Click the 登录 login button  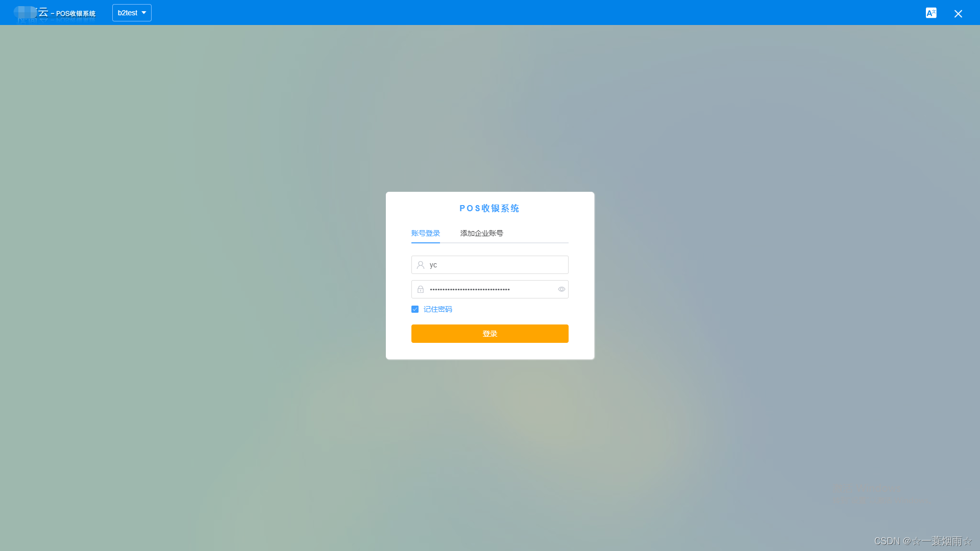point(490,334)
